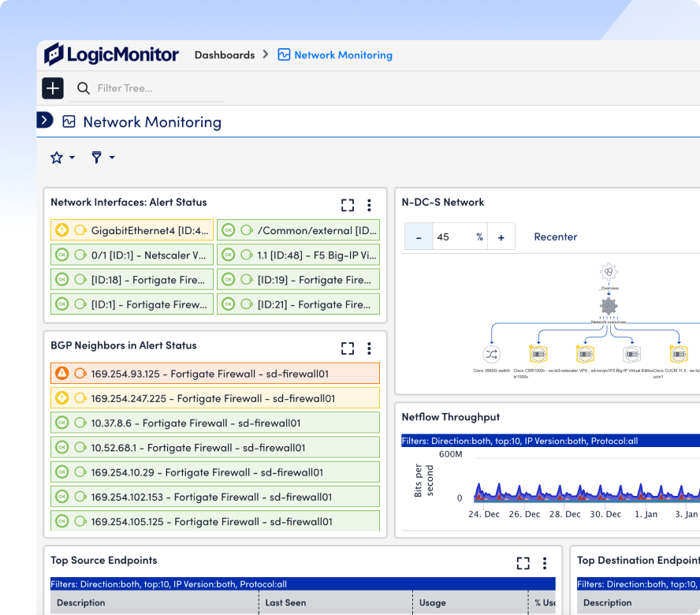Image resolution: width=700 pixels, height=615 pixels.
Task: Sort Top Source Endpoints by Description column
Action: point(155,602)
